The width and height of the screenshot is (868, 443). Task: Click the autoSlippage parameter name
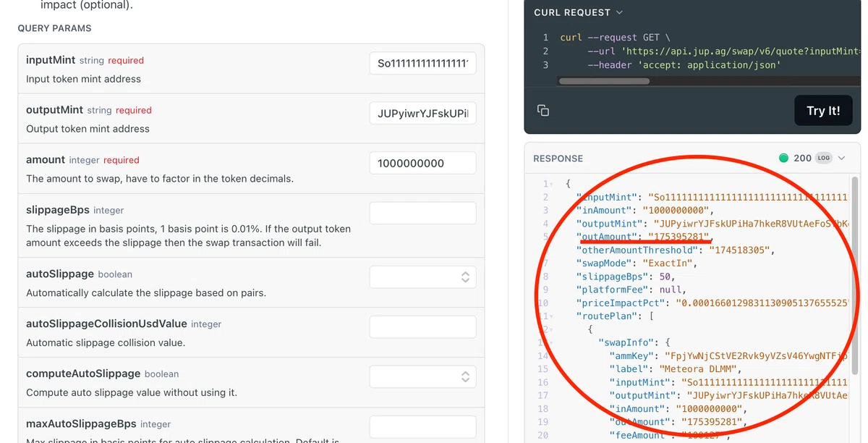point(60,274)
